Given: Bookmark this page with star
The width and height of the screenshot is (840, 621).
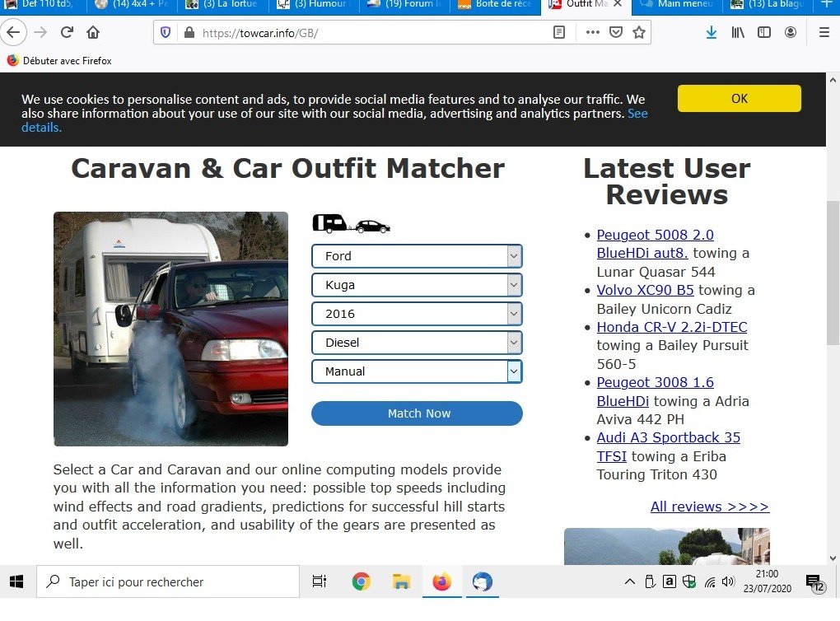Looking at the screenshot, I should (639, 33).
